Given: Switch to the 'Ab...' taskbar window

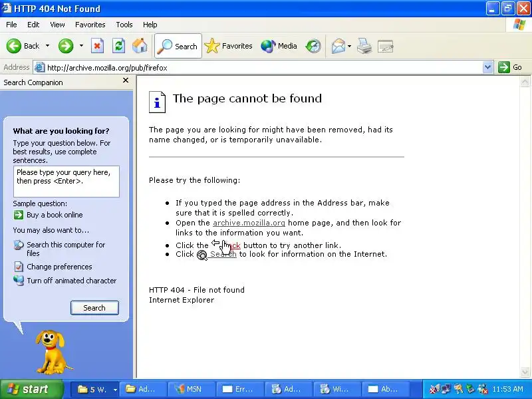Looking at the screenshot, I should 386,389.
